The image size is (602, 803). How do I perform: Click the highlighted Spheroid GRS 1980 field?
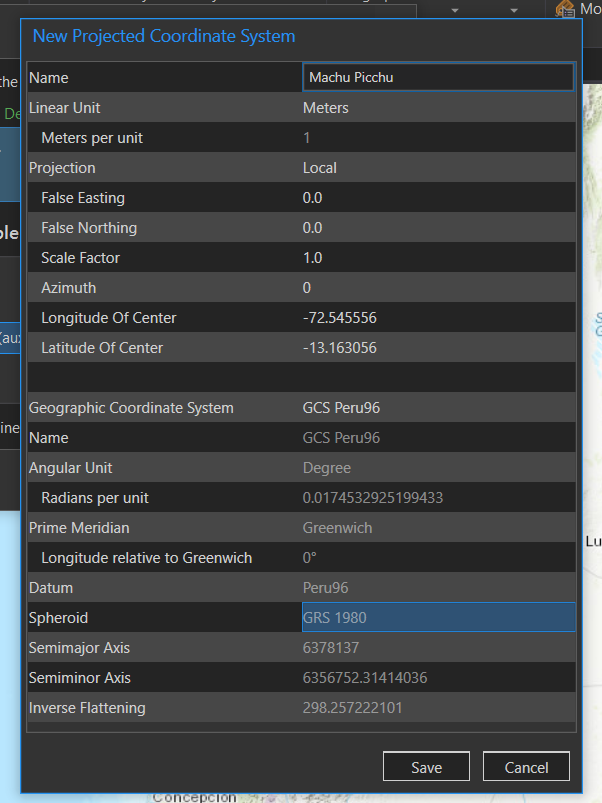click(x=438, y=617)
